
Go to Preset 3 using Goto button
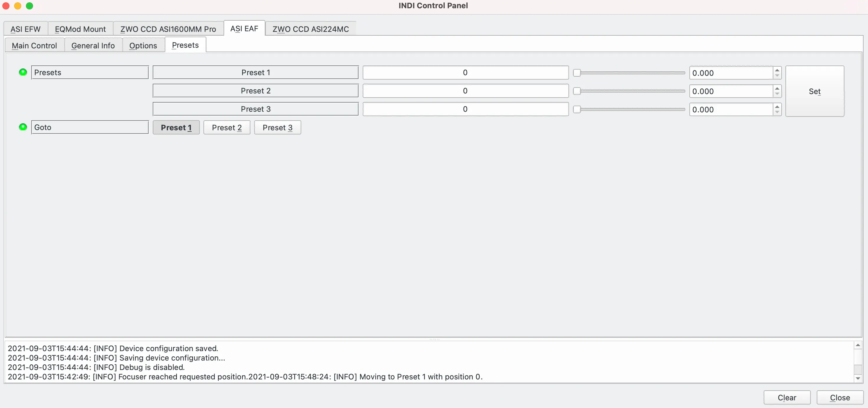(278, 127)
